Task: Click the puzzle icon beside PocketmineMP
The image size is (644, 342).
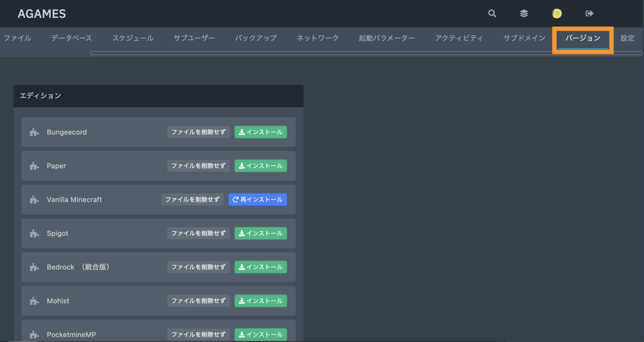Action: click(34, 334)
